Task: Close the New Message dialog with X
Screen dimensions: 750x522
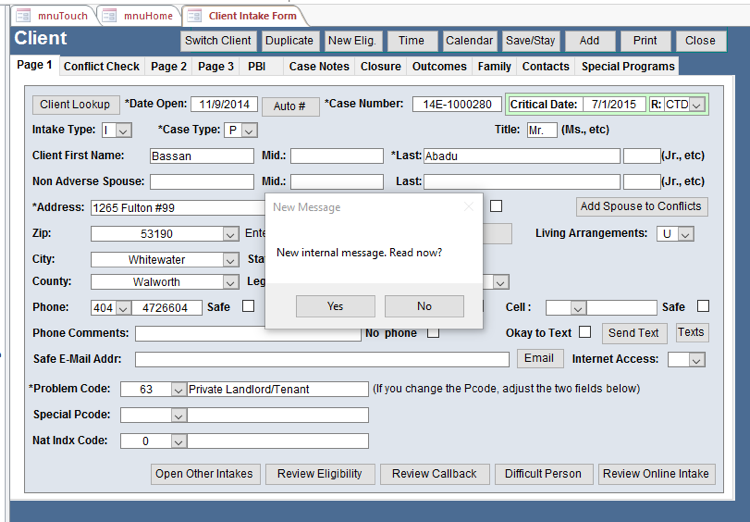Action: (x=469, y=207)
